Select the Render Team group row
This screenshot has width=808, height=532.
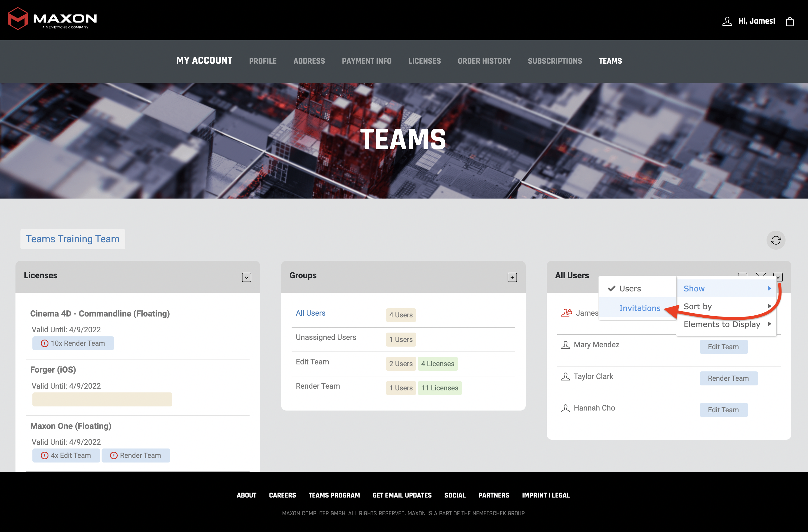(x=403, y=388)
